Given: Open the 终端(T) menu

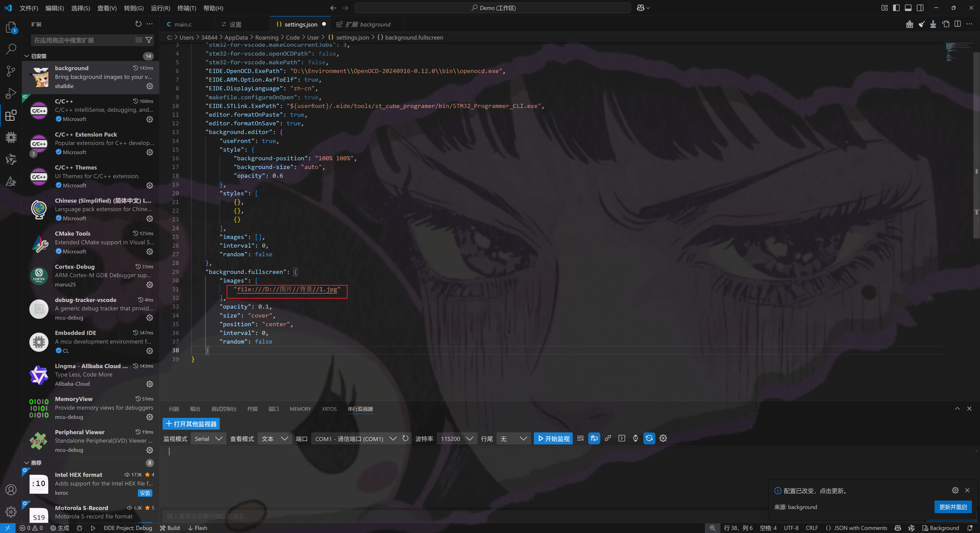Looking at the screenshot, I should 187,8.
